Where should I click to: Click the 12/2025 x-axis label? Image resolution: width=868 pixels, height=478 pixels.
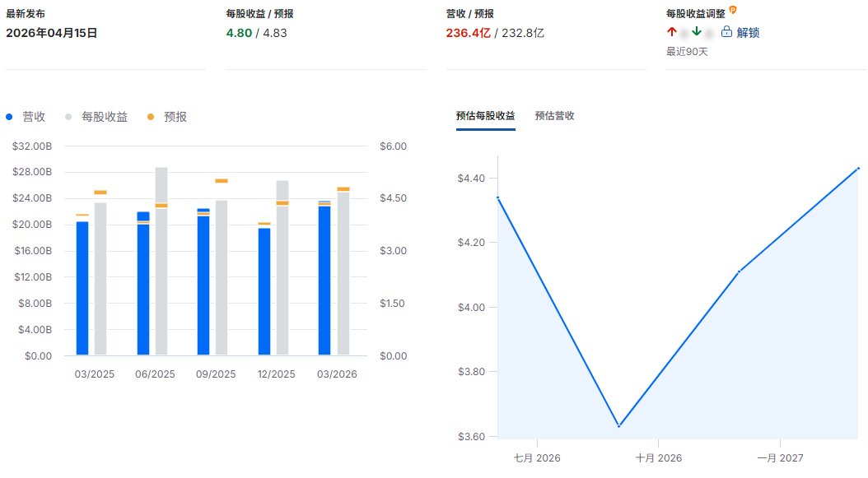click(x=276, y=374)
